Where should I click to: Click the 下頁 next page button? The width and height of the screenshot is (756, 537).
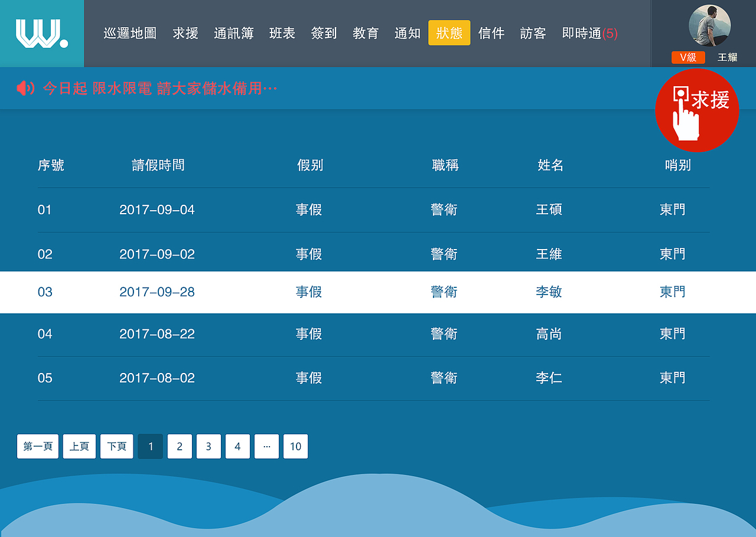tap(116, 447)
